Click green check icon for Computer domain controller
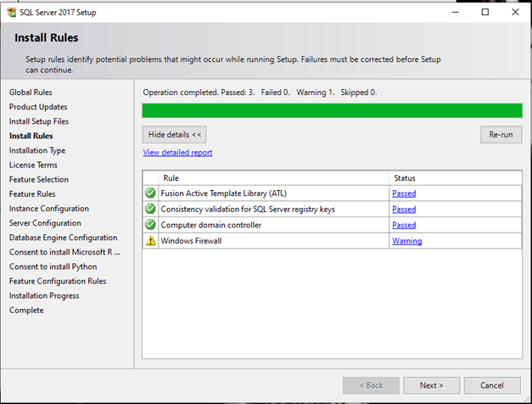Screen dimensions: 532x404 pos(150,225)
